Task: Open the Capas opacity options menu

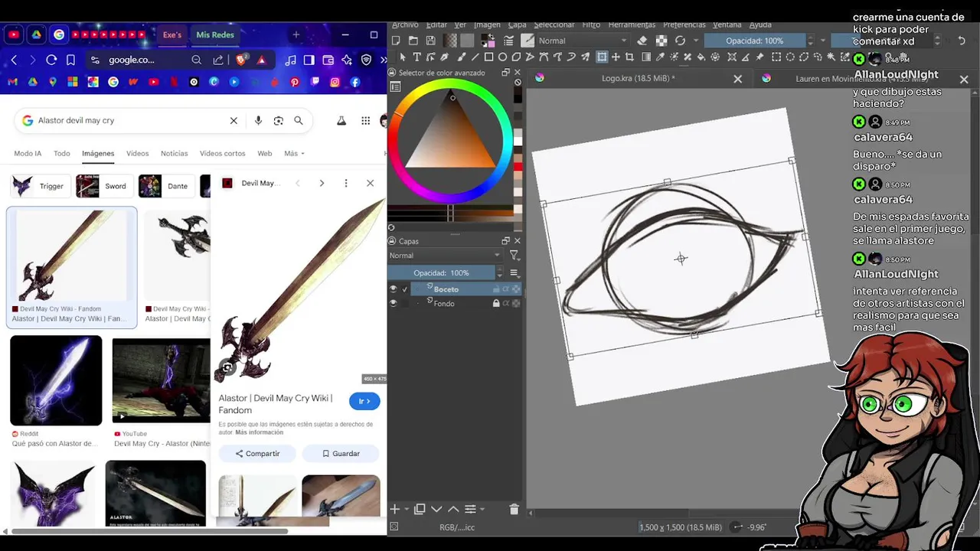Action: (x=514, y=273)
